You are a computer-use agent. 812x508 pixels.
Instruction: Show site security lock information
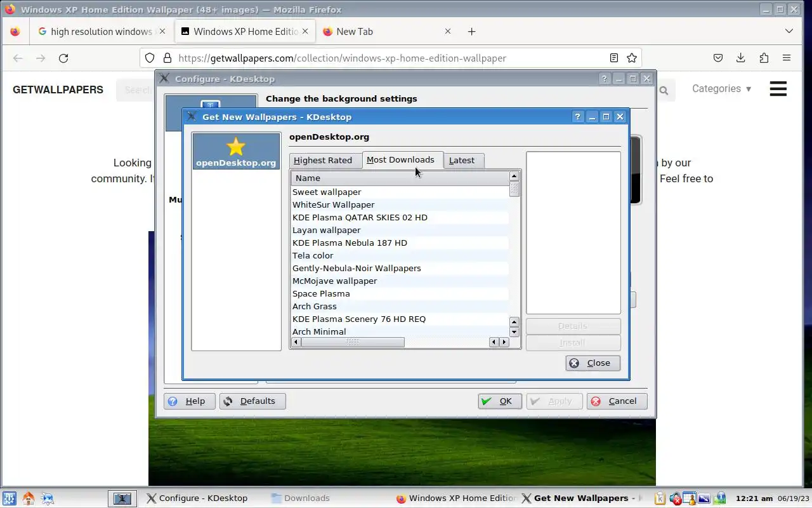(x=167, y=58)
